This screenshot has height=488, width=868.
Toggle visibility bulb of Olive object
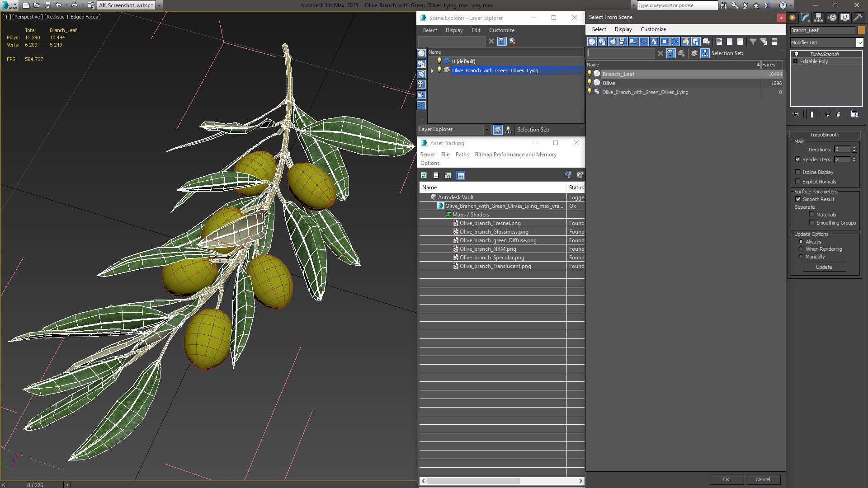pos(589,83)
